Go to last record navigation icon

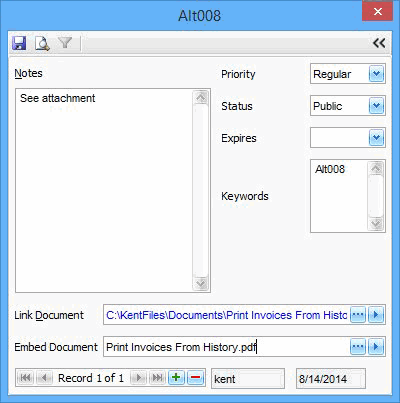click(157, 378)
